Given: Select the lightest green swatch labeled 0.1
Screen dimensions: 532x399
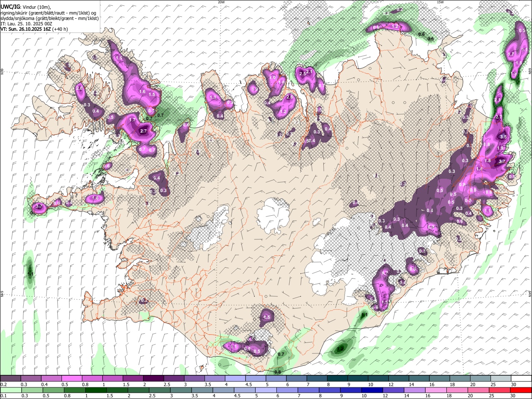Looking at the screenshot, I should (10, 390).
